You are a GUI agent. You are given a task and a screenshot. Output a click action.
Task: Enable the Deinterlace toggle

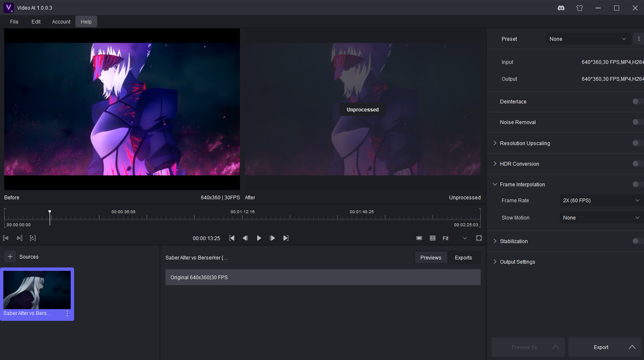tap(637, 102)
